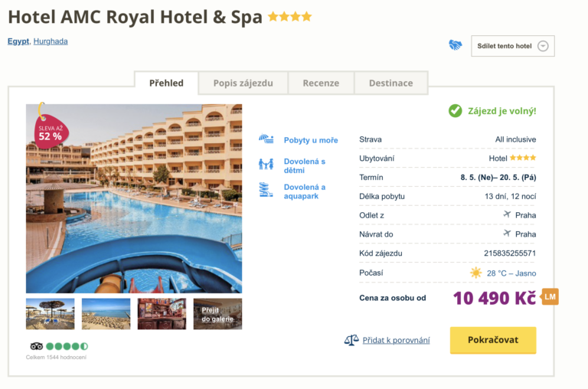Click the red 52% discount tag

[50, 132]
